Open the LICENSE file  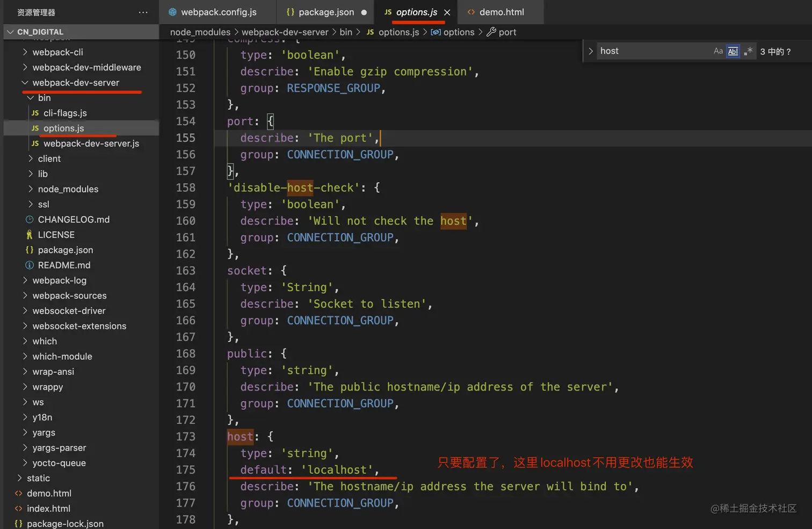click(x=56, y=235)
